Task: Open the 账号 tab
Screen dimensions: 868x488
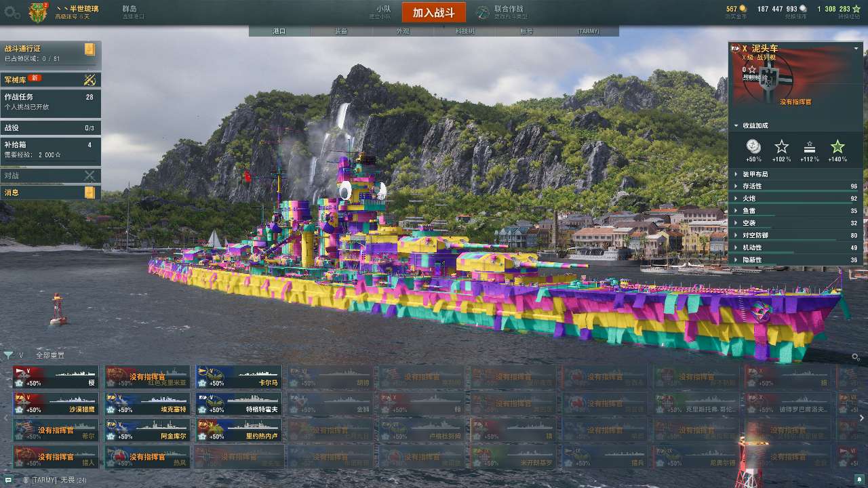Action: coord(526,31)
